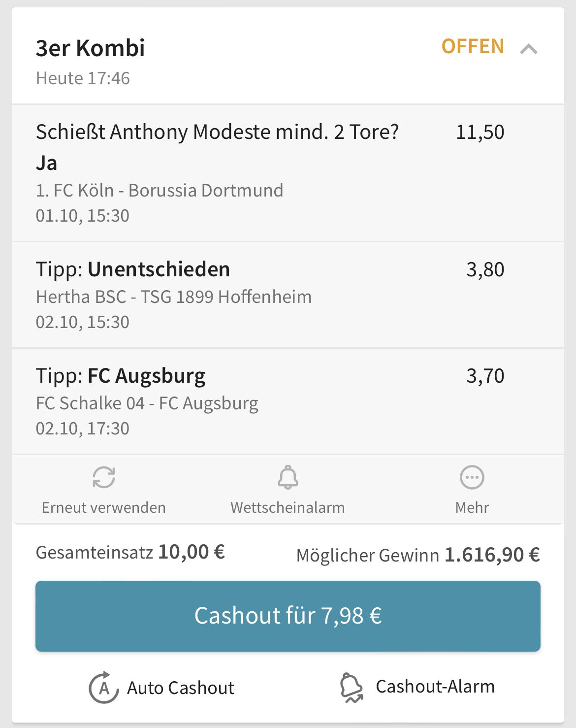The height and width of the screenshot is (728, 576).
Task: Open the Tipp: FC Augsburg bet row
Action: [x=288, y=401]
